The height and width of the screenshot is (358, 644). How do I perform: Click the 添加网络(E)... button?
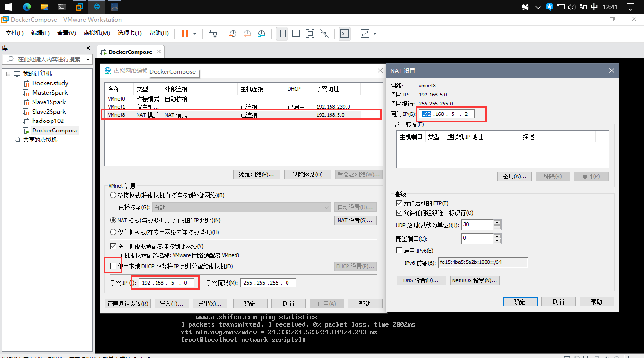[x=257, y=175]
